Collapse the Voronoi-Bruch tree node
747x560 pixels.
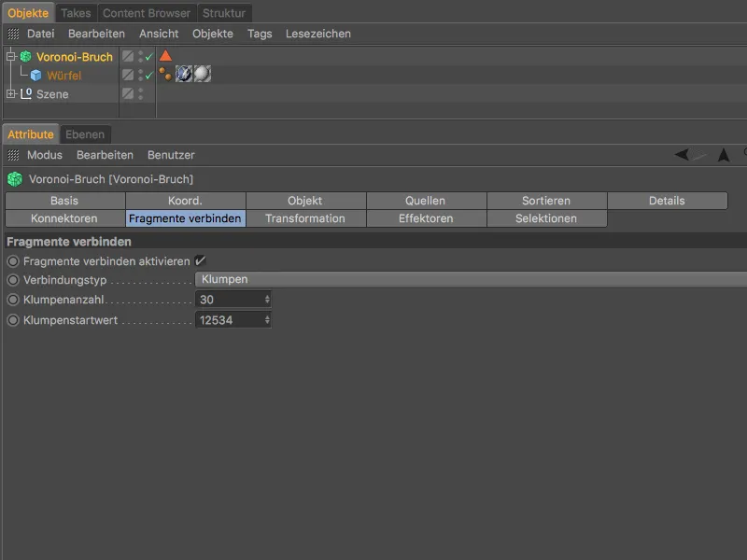(11, 57)
